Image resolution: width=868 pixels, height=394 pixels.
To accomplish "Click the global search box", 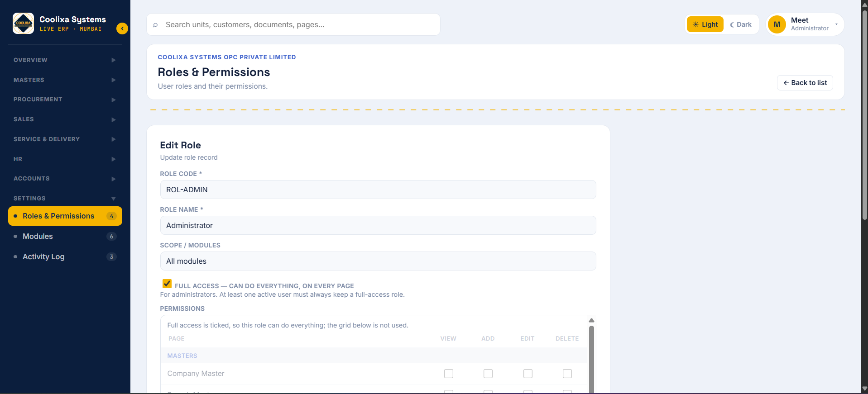I will point(293,24).
